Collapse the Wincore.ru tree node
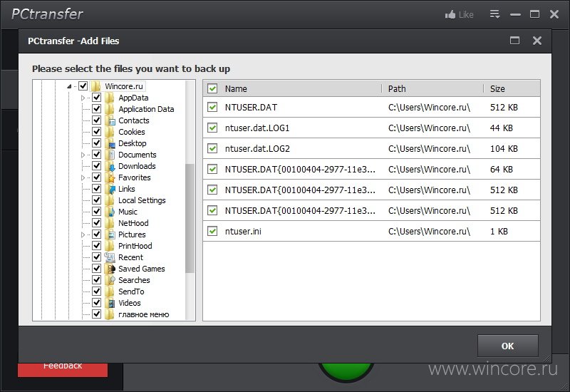The image size is (570, 392). pyautogui.click(x=69, y=86)
